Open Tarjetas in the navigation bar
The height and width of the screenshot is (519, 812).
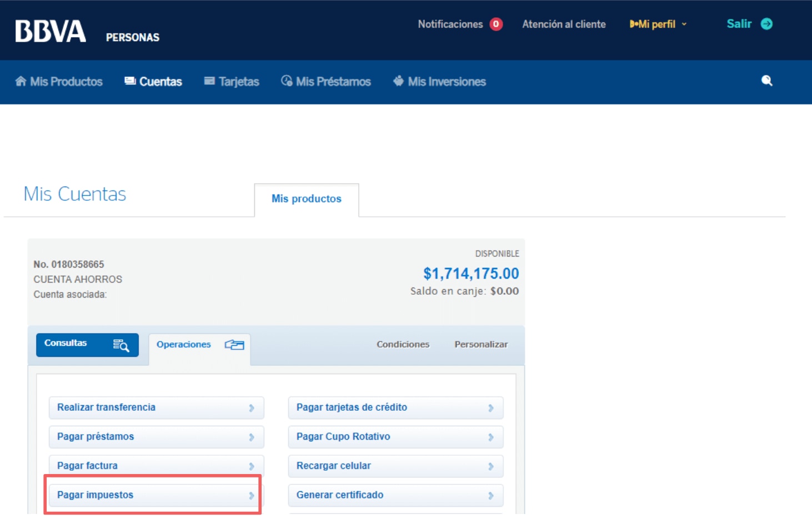[x=239, y=82]
